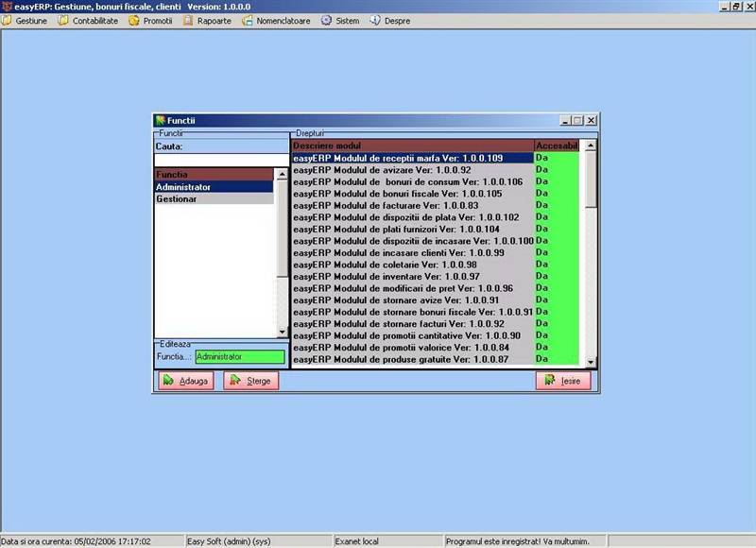Select the modificari de pret module row

point(413,288)
